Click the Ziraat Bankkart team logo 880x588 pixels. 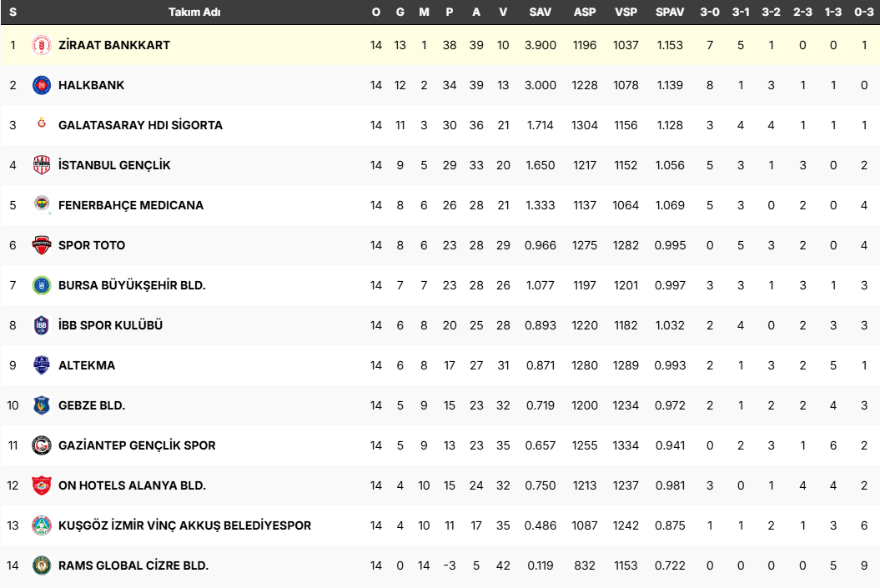(41, 45)
